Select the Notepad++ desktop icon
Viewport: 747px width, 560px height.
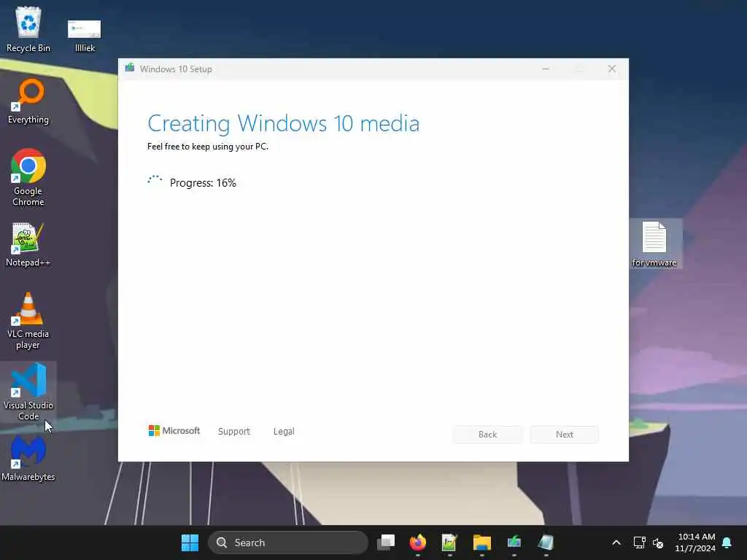click(28, 244)
